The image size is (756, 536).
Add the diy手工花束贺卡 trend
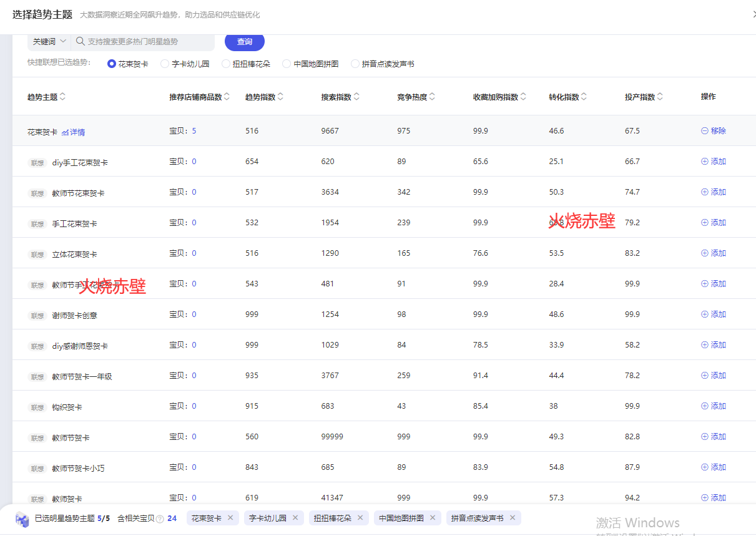tap(714, 161)
